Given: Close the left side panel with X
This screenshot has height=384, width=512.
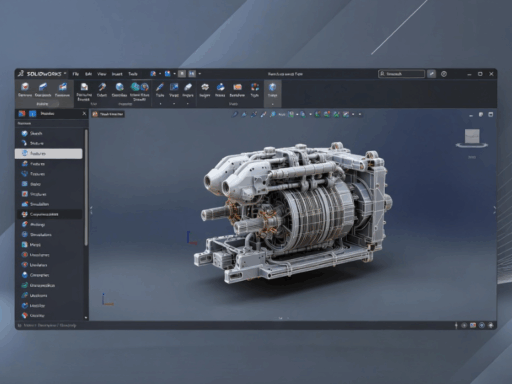Looking at the screenshot, I should point(84,114).
